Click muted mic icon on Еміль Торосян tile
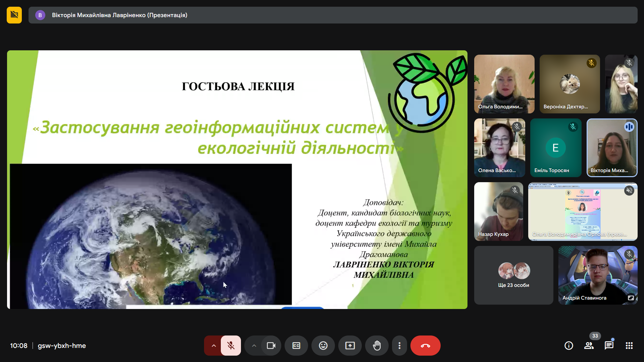 coord(573,126)
